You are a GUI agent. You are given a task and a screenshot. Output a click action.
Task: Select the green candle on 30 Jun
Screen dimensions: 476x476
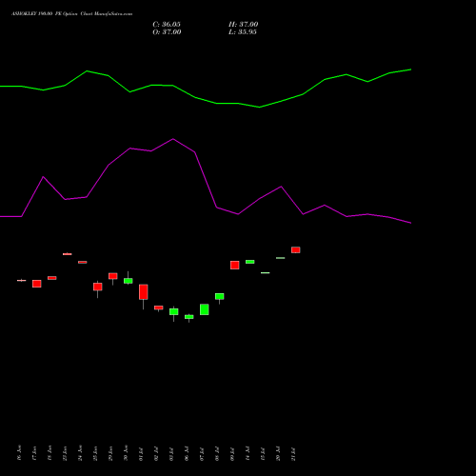click(129, 281)
